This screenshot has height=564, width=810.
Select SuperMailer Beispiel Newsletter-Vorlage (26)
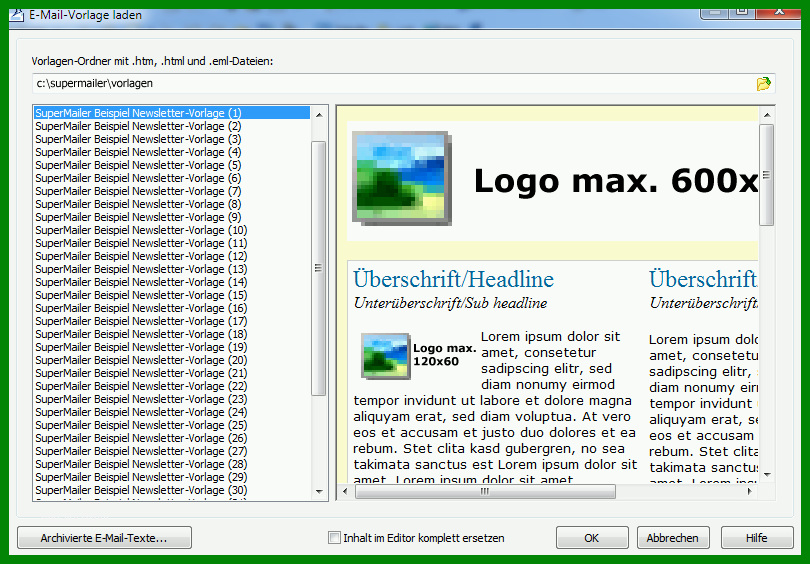(x=172, y=438)
